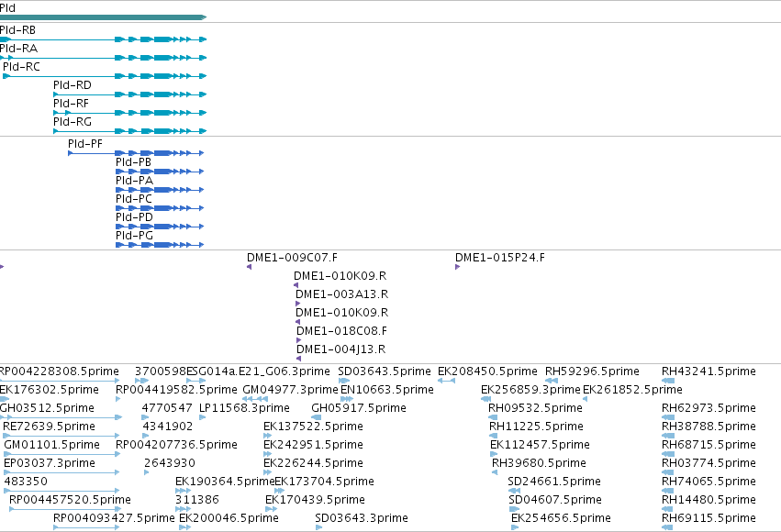781x532 pixels.
Task: Click on EK242951.5prime
Action: (313, 446)
